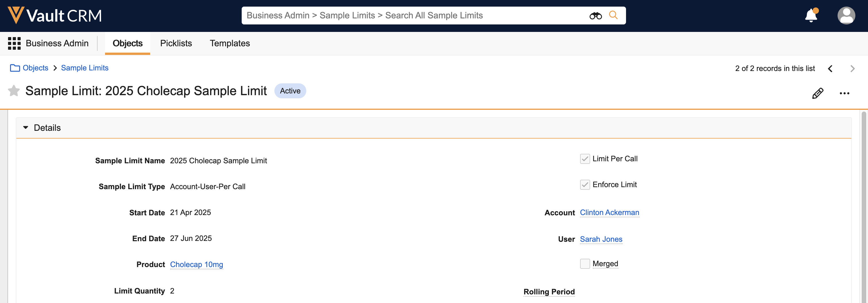The height and width of the screenshot is (303, 868).
Task: Open the app switcher grid icon
Action: tap(14, 43)
